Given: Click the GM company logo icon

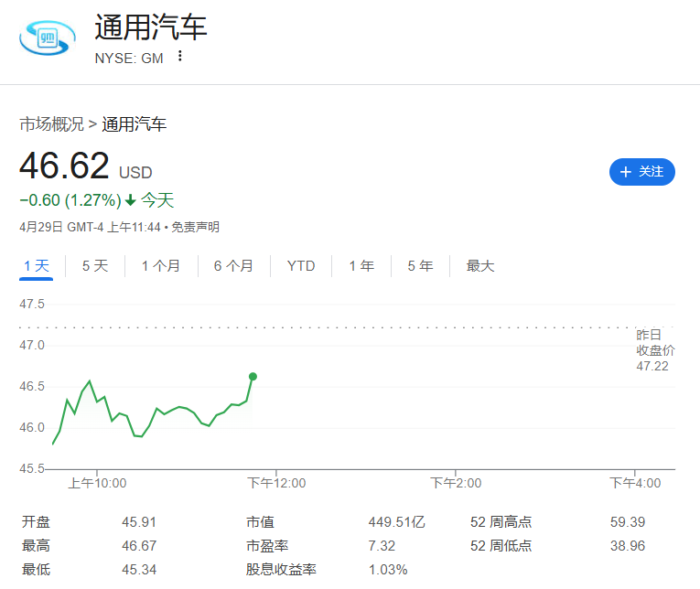Looking at the screenshot, I should (x=48, y=37).
